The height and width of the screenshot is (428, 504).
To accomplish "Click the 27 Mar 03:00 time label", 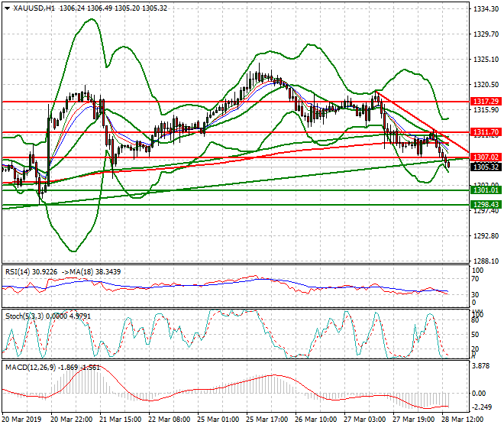I will 364,420.
